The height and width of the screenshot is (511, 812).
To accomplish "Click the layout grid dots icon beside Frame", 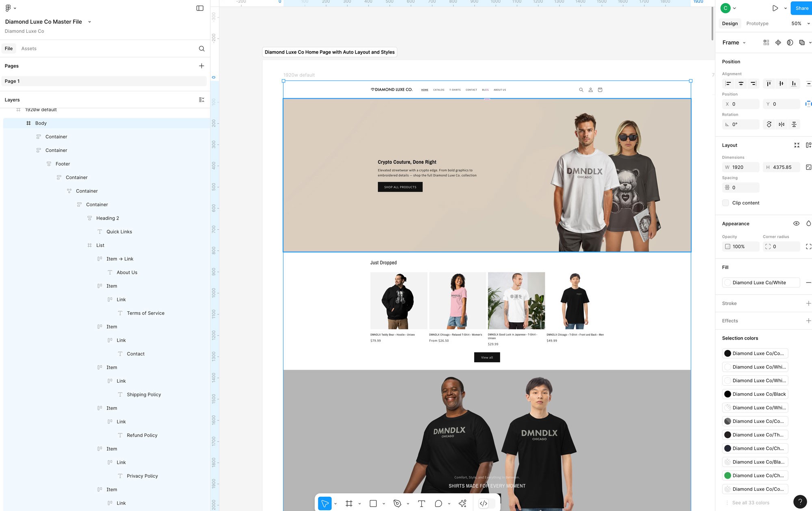I will point(766,43).
